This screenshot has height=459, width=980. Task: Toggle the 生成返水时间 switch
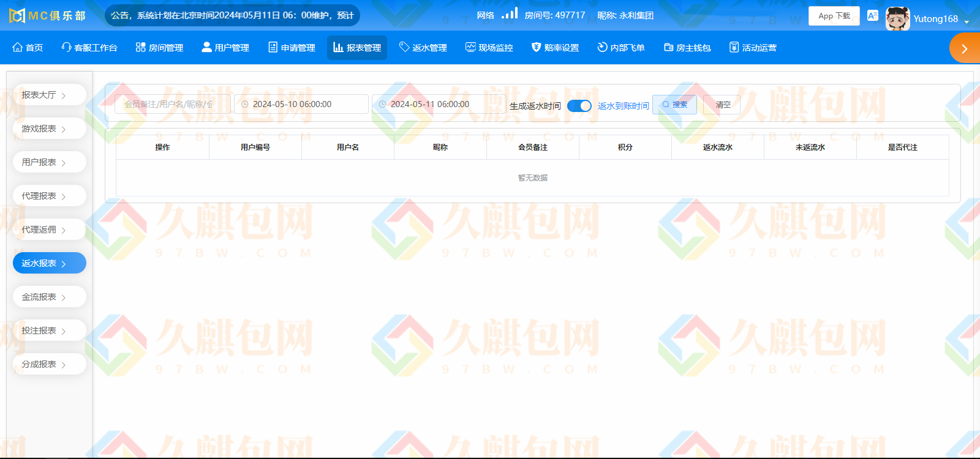[579, 105]
